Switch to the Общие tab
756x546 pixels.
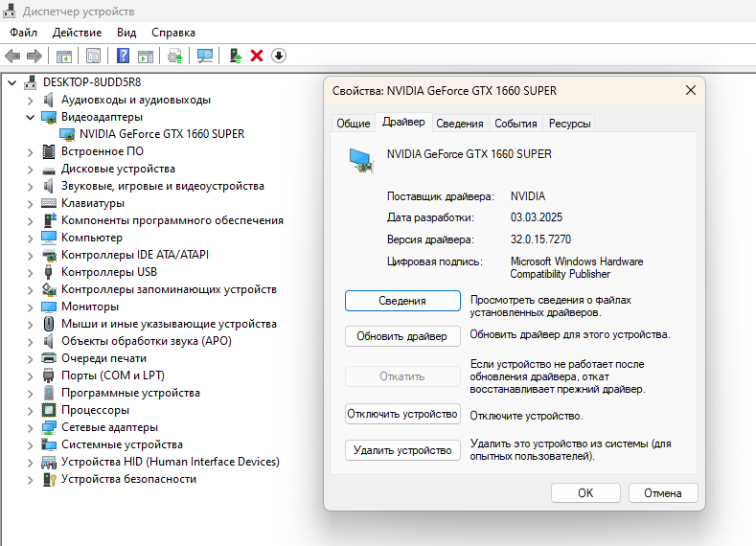(x=354, y=124)
